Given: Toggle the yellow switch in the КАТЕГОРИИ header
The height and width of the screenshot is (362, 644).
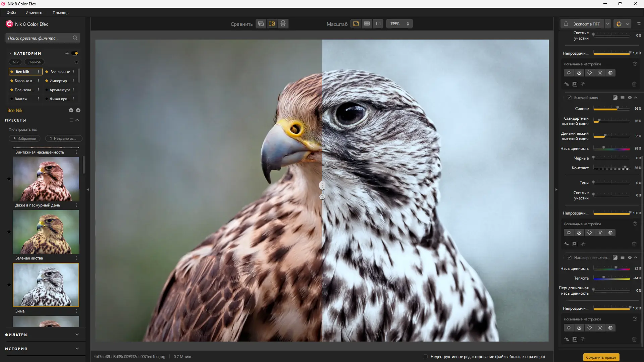Looking at the screenshot, I should coord(75,53).
